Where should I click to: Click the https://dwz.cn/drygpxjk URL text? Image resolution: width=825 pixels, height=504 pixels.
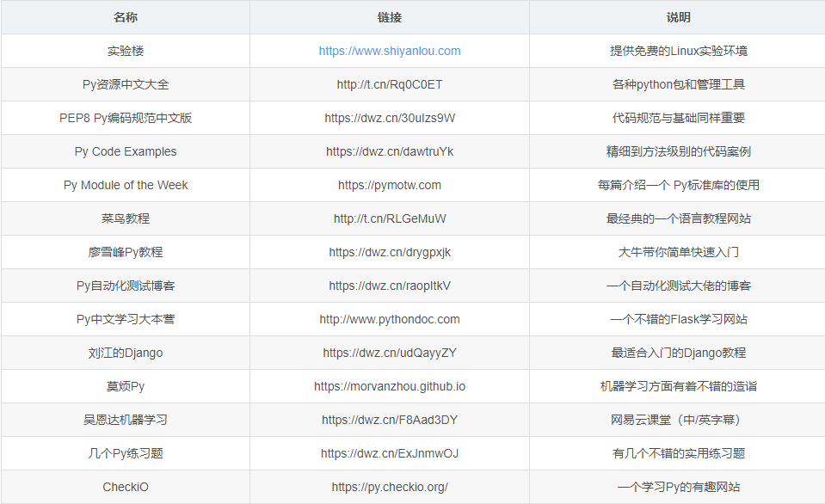point(390,252)
